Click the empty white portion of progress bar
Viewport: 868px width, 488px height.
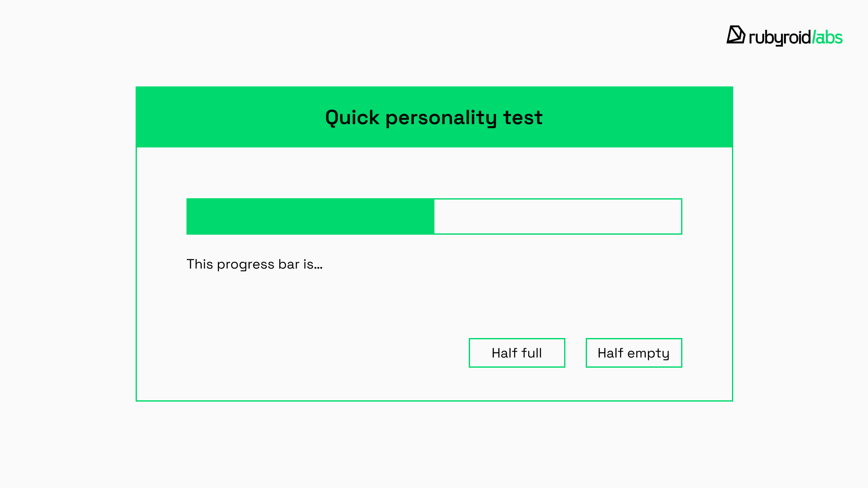(x=558, y=216)
